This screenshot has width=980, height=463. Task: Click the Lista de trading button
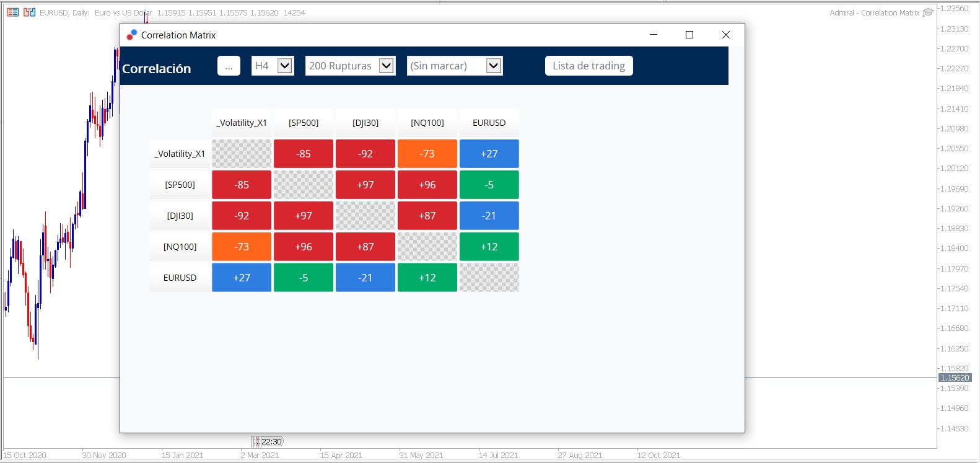point(589,66)
